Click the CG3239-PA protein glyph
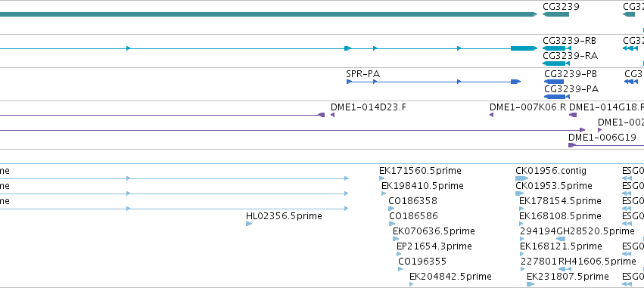 (556, 97)
